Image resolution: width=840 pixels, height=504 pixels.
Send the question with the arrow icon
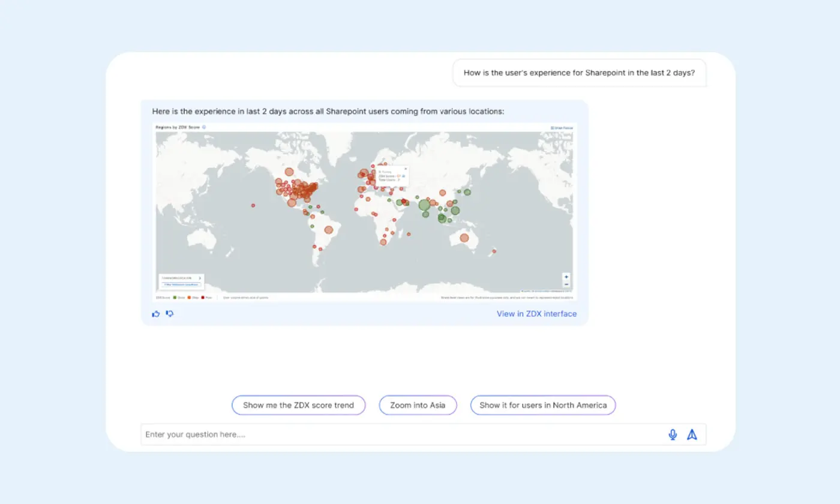click(692, 435)
